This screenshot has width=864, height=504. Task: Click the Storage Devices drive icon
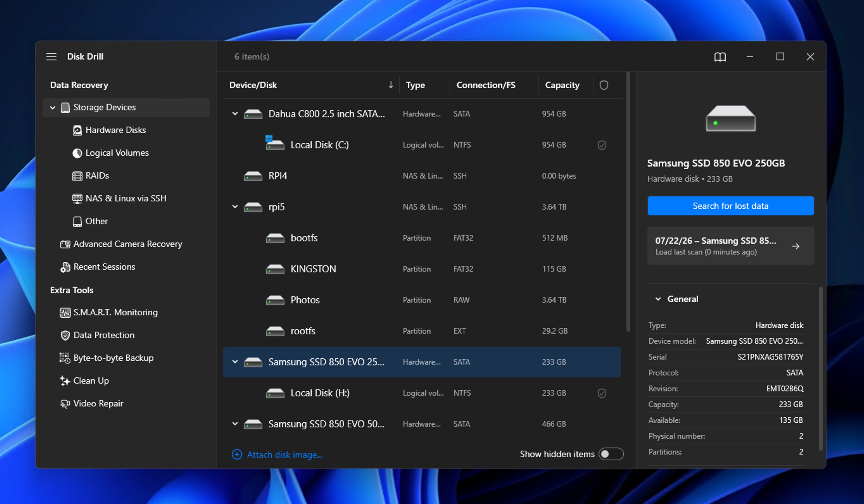click(65, 108)
